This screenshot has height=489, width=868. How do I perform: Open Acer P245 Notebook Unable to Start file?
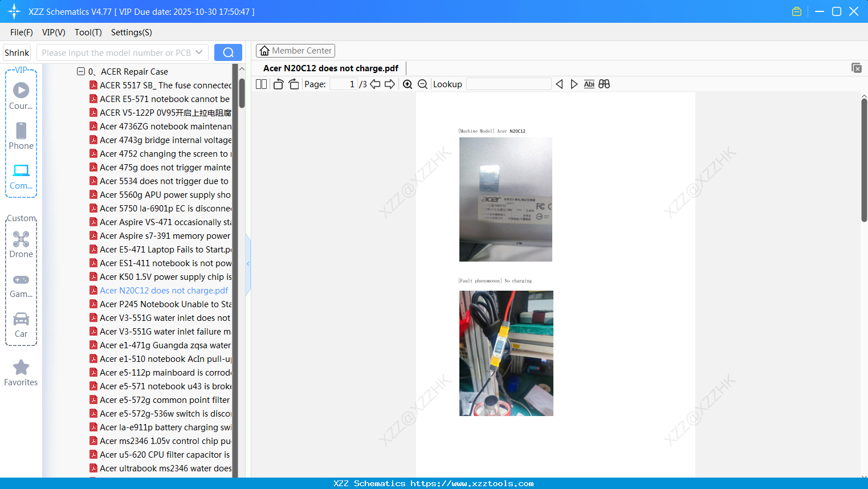click(165, 304)
